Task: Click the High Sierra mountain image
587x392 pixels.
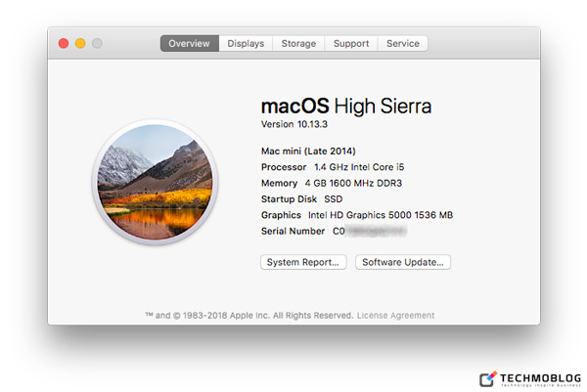Action: pos(155,182)
